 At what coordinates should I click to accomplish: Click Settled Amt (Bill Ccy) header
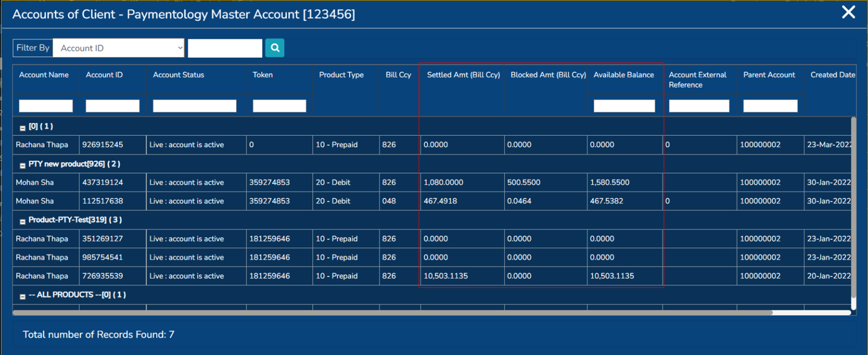point(463,75)
